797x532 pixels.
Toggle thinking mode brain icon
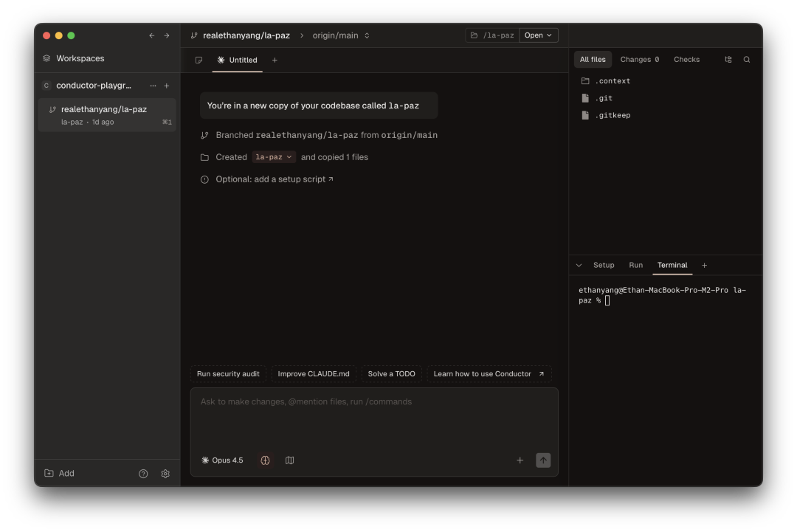[266, 460]
